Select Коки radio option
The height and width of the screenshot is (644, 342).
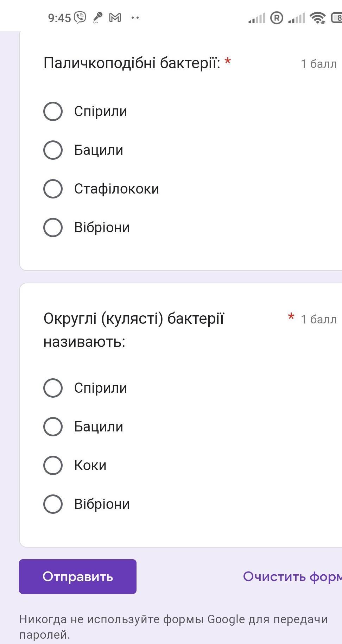[53, 465]
